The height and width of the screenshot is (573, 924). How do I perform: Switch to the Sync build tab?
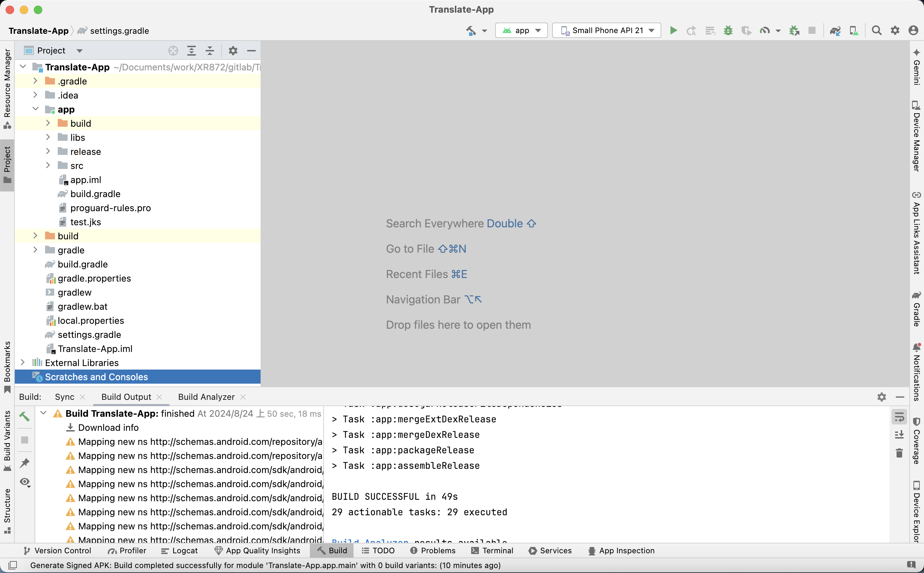pyautogui.click(x=64, y=397)
